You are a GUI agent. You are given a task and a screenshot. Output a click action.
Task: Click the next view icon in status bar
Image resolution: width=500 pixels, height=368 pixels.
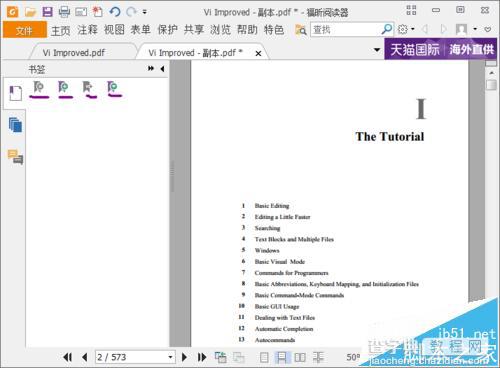pos(238,357)
